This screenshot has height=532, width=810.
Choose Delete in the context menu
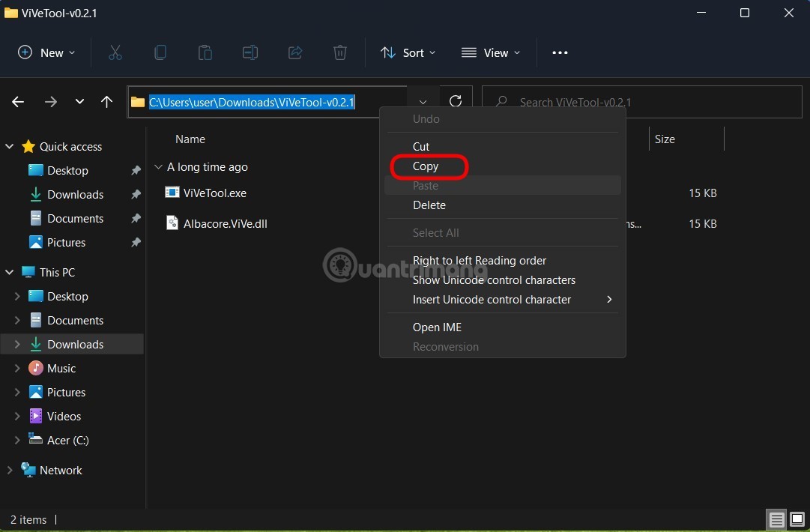click(429, 205)
